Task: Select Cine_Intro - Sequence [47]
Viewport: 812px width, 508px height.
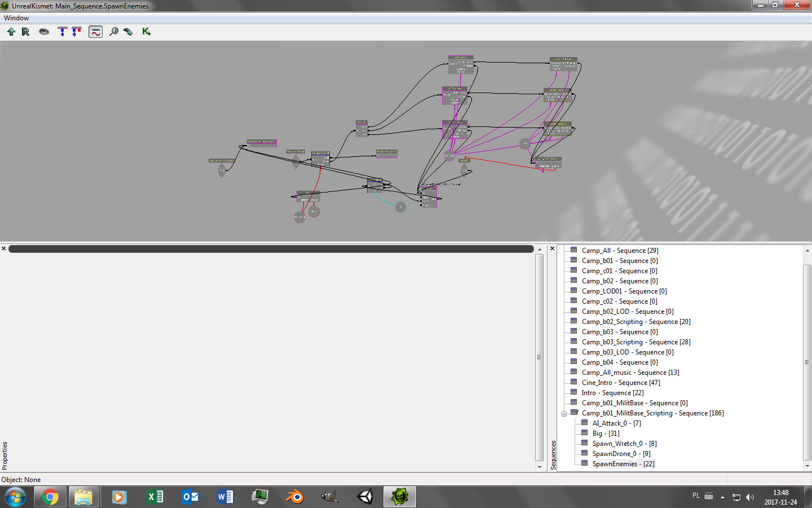Action: 621,383
